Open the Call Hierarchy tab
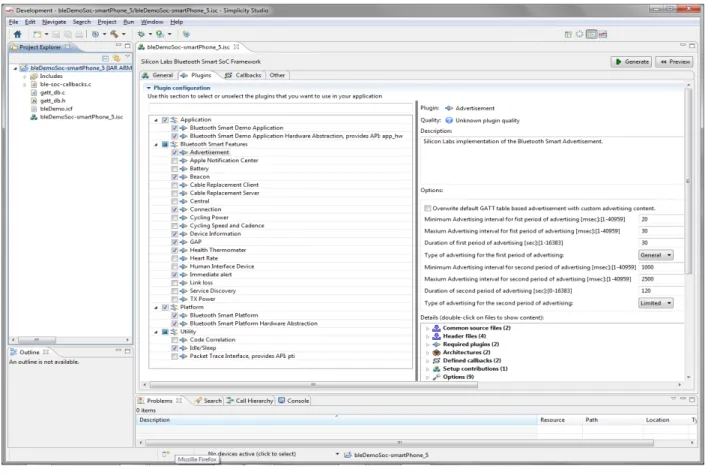Image resolution: width=705 pixels, height=475 pixels. coord(250,401)
